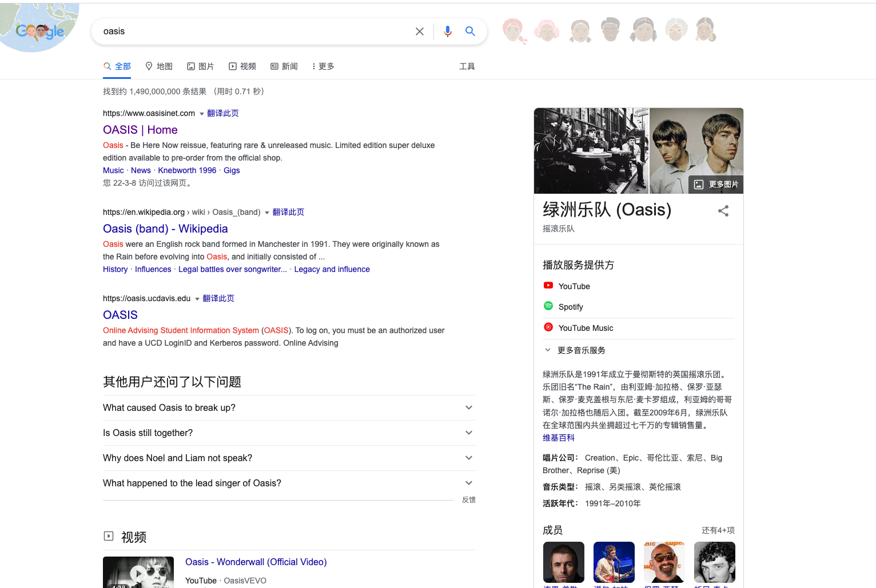
Task: Open the UC Davis 'OASIS' result title
Action: click(x=120, y=315)
